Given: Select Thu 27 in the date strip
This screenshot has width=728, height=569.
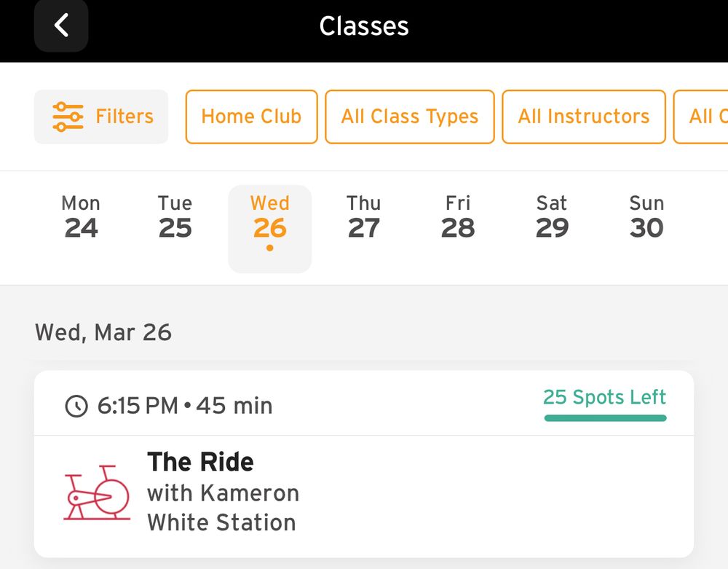Looking at the screenshot, I should 363,217.
